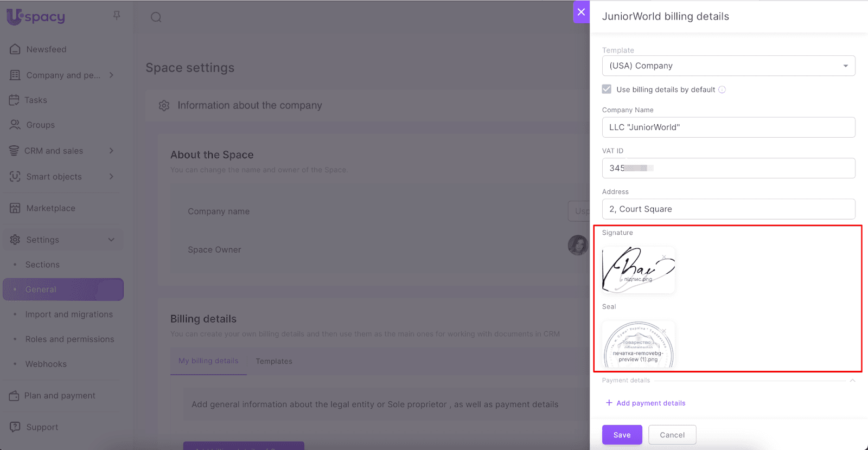
Task: Click the pin sidebar icon
Action: click(117, 16)
